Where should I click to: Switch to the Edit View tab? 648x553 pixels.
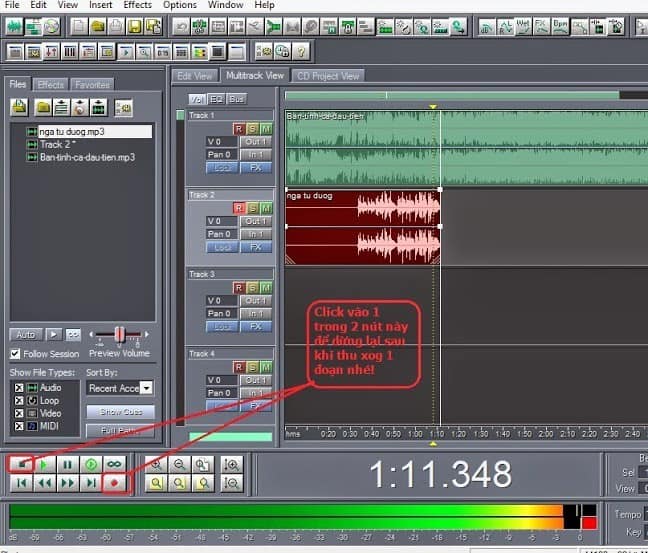click(x=195, y=76)
